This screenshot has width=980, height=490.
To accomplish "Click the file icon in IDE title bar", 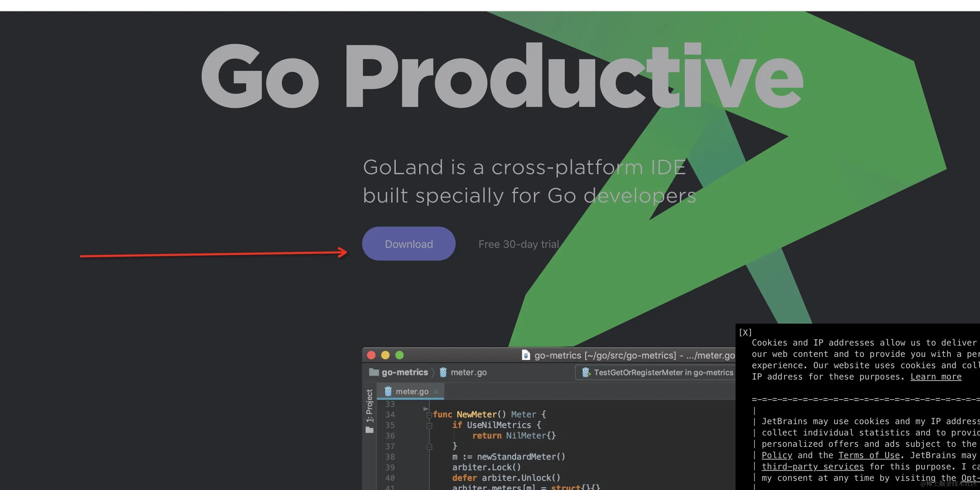I will pos(526,355).
